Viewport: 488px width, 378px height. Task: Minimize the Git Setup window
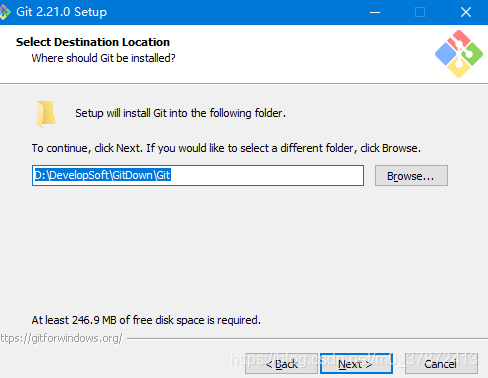coord(375,12)
